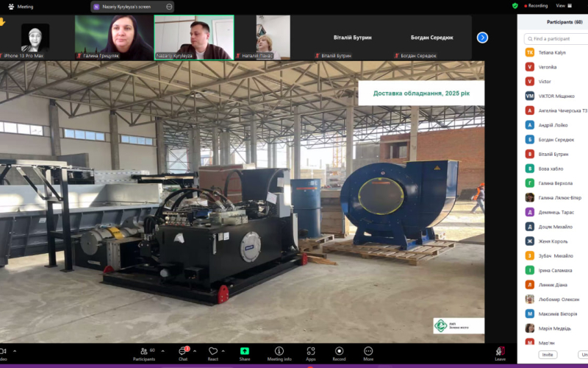Select participant Зубач Михайло
Screen dimensions: 588x368
point(556,255)
